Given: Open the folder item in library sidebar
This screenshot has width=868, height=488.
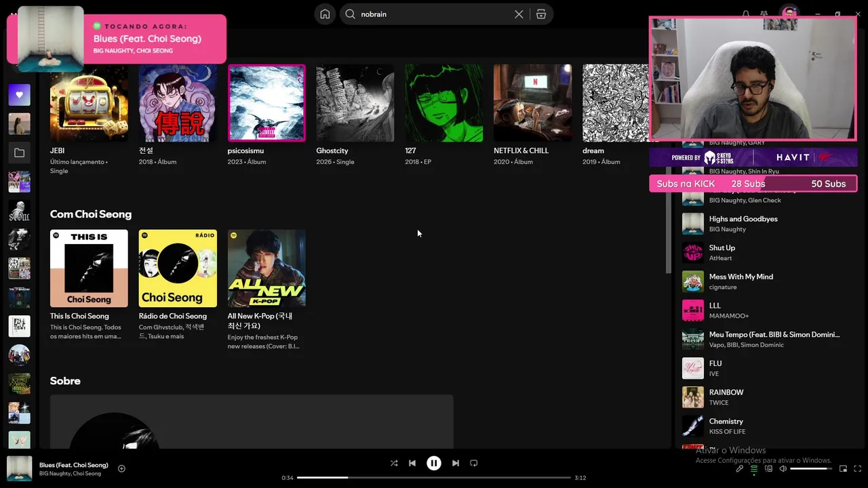Looking at the screenshot, I should [x=19, y=153].
